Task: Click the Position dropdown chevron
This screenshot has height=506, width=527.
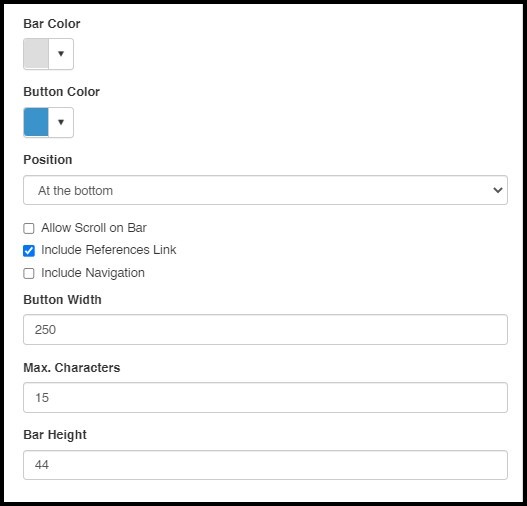Action: (498, 190)
